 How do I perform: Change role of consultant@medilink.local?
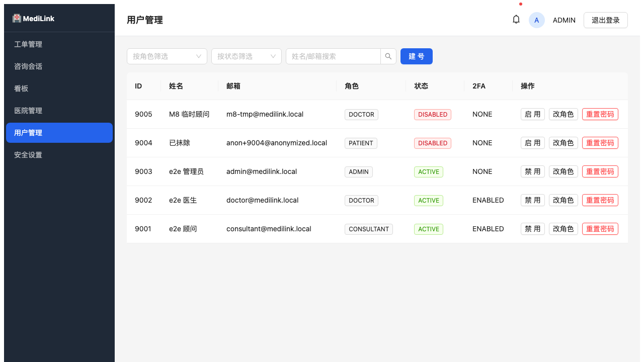click(x=563, y=229)
